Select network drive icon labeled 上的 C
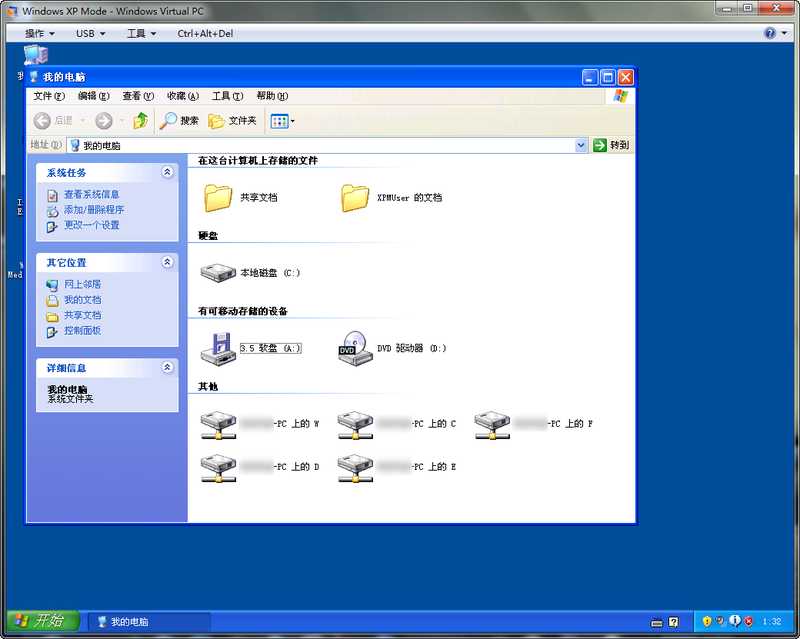The width and height of the screenshot is (800, 639). click(x=355, y=425)
